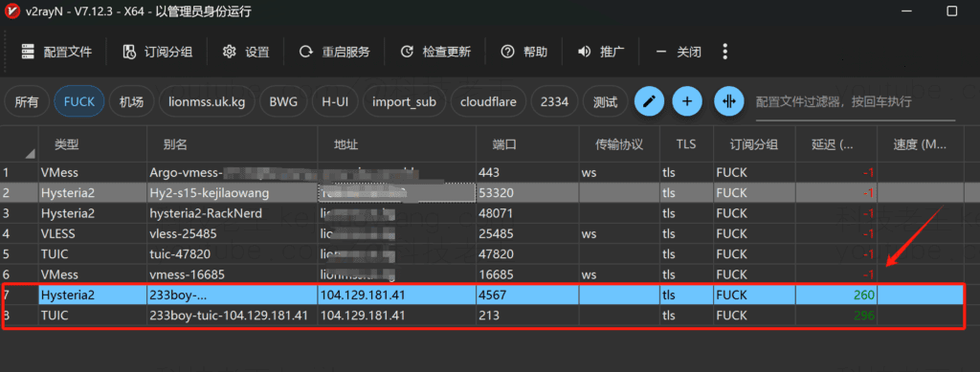Sort by the 别名 column header
980x372 pixels.
[232, 144]
